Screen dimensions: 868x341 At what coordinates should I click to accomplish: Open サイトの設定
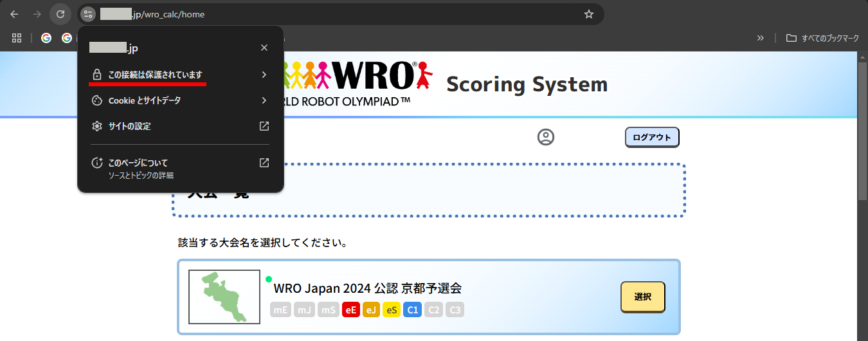point(180,126)
